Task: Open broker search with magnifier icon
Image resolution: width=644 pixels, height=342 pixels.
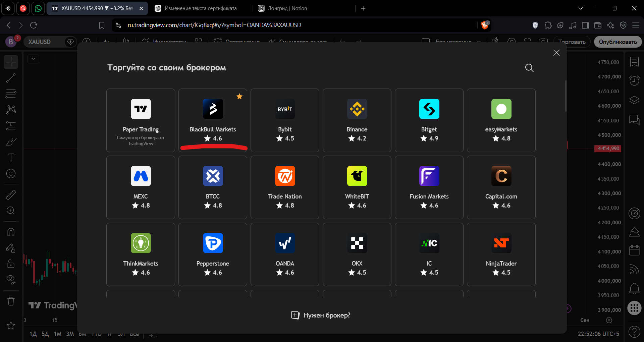Action: [x=529, y=68]
